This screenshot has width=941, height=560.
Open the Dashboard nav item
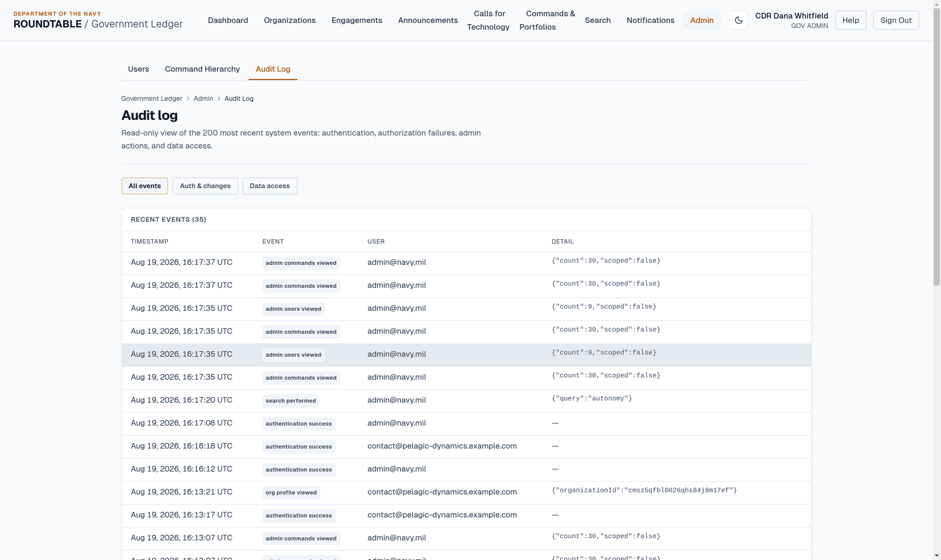pos(228,20)
